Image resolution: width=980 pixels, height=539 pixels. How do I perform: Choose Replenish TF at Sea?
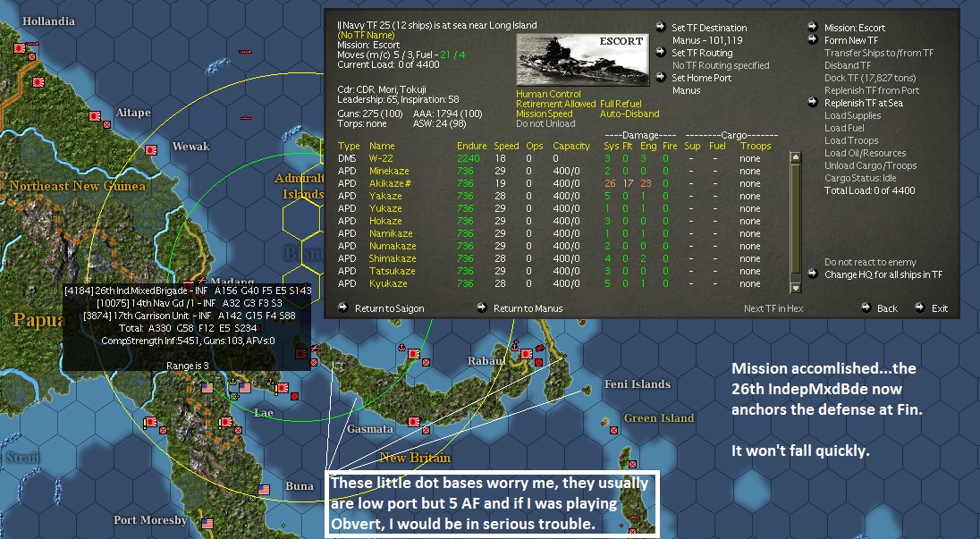(863, 103)
